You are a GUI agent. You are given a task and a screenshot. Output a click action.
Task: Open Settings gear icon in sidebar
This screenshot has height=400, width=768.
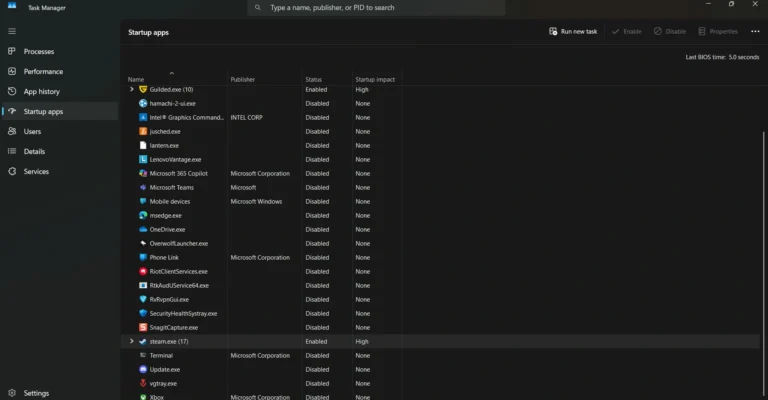click(12, 393)
